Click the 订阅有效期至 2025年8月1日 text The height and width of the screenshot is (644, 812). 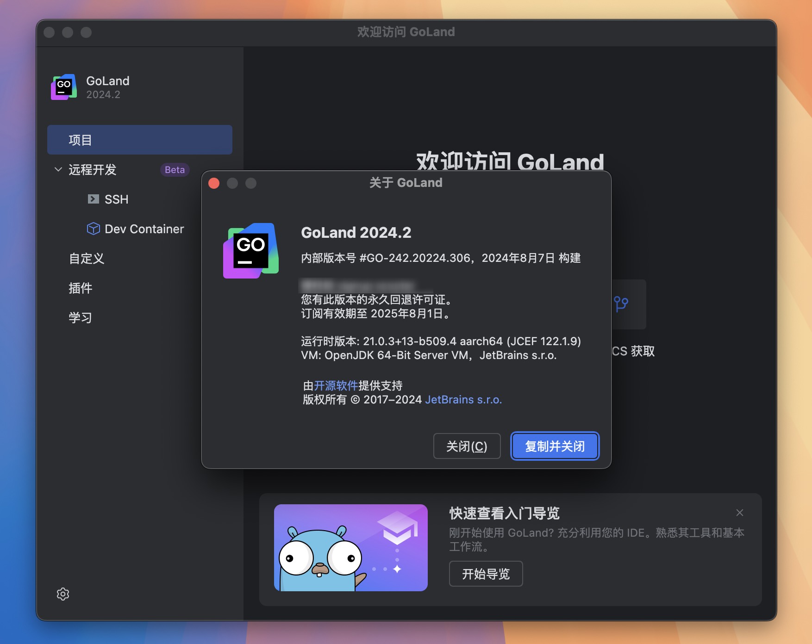coord(375,314)
